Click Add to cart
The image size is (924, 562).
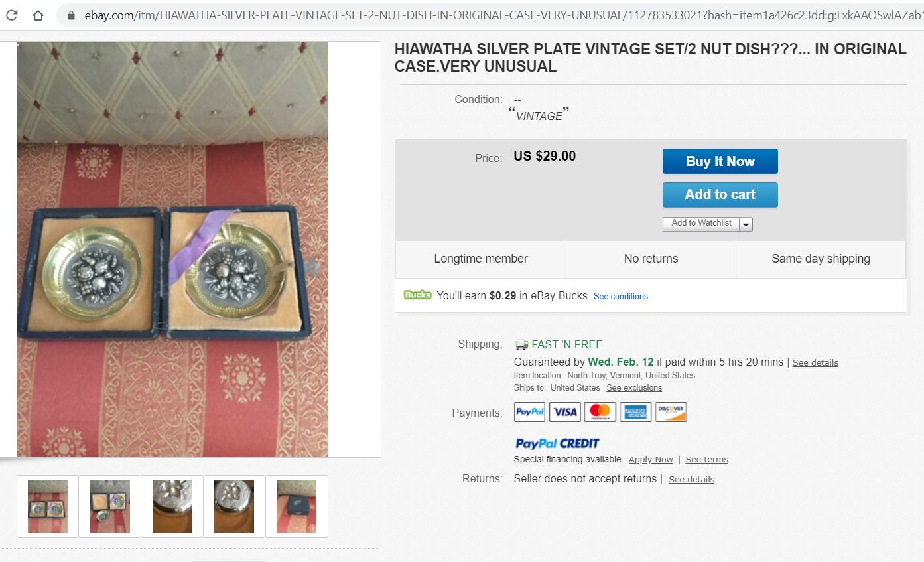coord(720,194)
